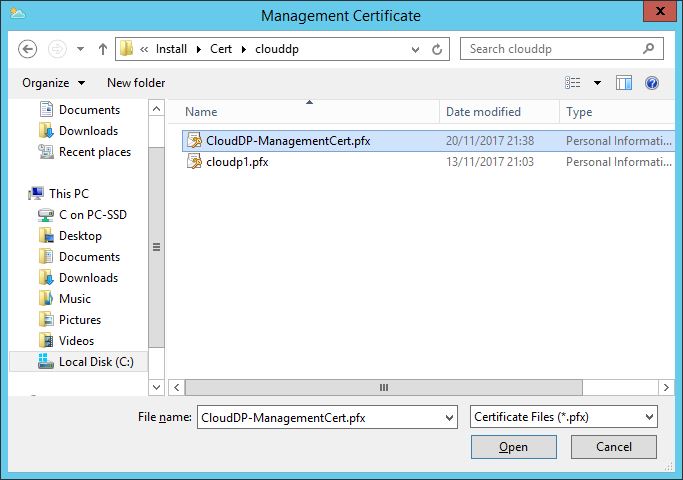Open Pictures folder in navigation pane

pyautogui.click(x=80, y=320)
